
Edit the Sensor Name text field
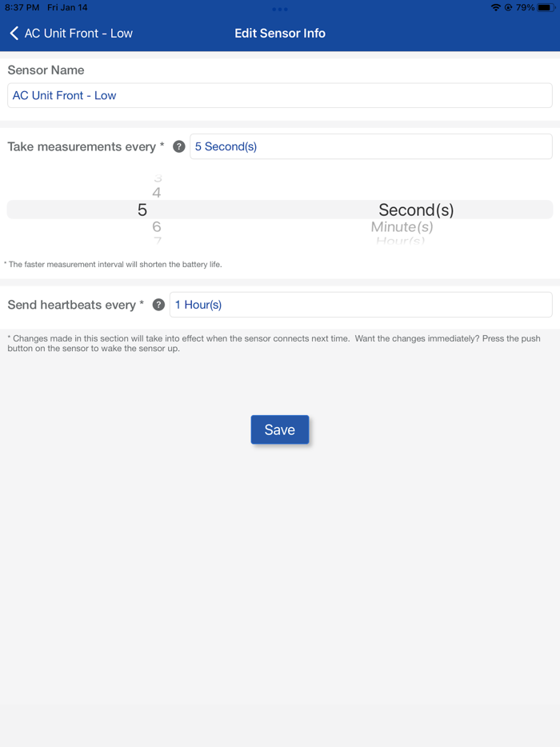[x=280, y=95]
